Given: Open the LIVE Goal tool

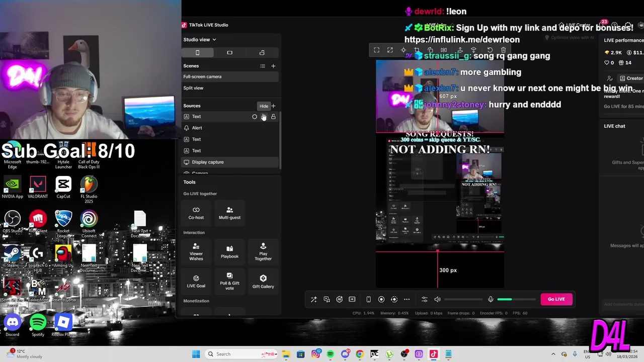Looking at the screenshot, I should [x=196, y=282].
